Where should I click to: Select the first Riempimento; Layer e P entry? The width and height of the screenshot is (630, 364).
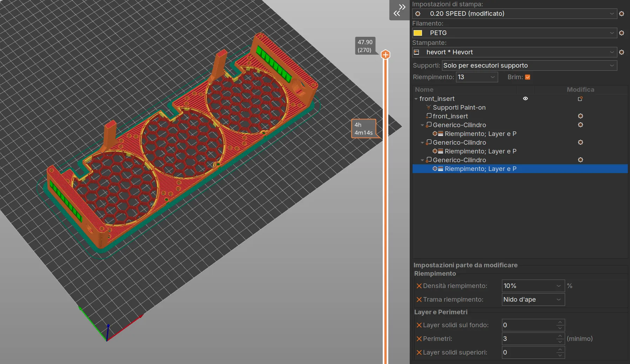coord(480,134)
